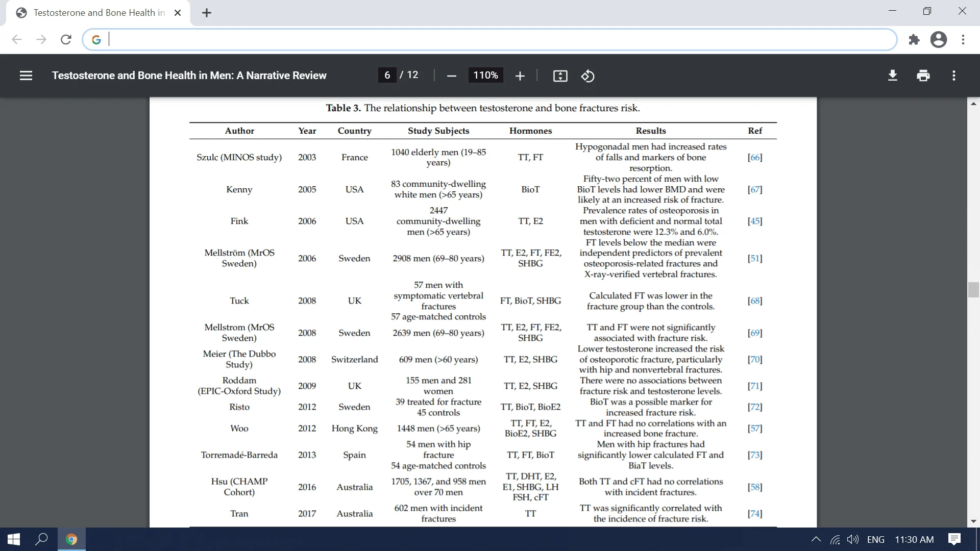
Task: Open the PDF viewer more actions menu
Action: coord(953,76)
